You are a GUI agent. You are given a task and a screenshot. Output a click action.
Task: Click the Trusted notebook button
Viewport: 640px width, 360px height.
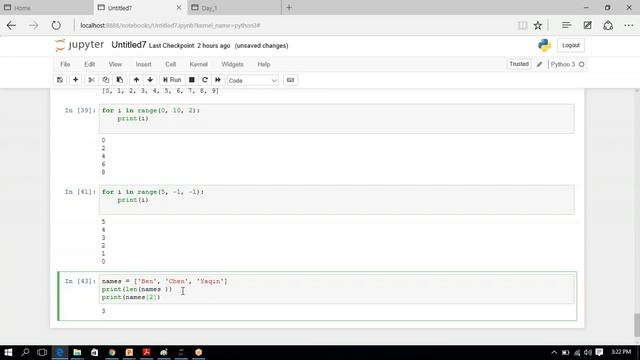(519, 64)
